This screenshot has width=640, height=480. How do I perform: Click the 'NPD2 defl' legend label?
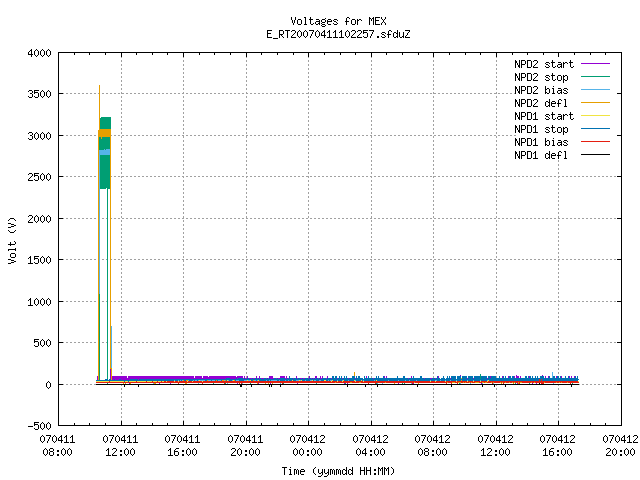click(x=541, y=103)
